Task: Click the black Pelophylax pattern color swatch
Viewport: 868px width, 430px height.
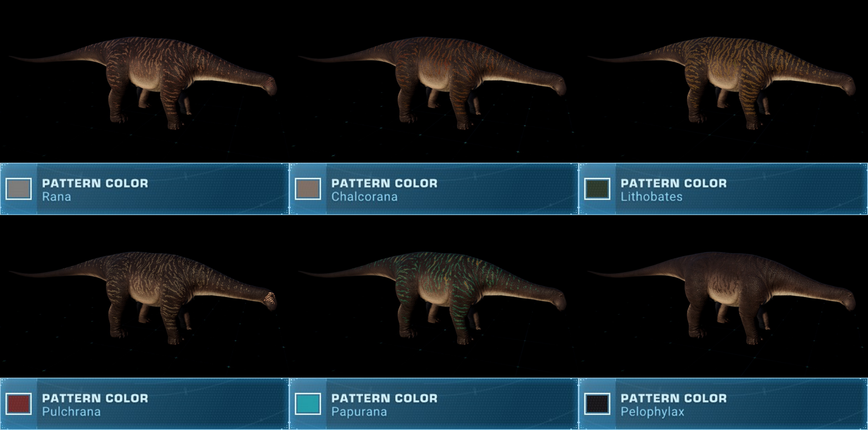Action: tap(597, 404)
